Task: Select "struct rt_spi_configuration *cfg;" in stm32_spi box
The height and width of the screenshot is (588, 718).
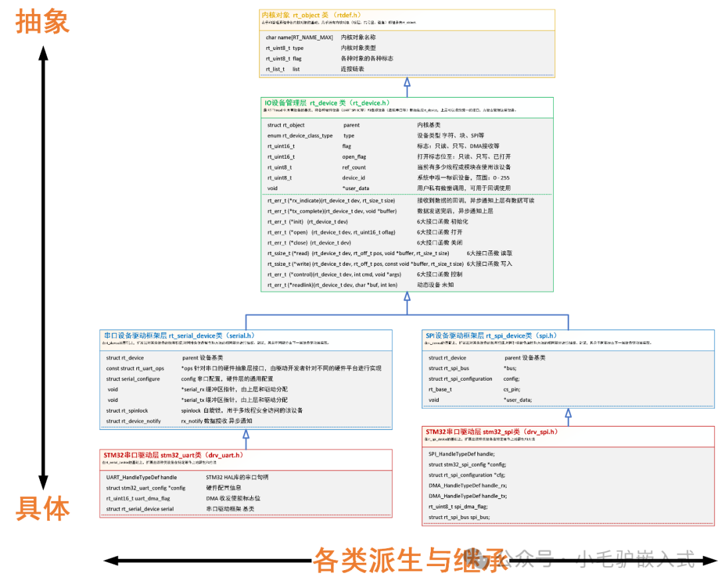Action: (467, 475)
